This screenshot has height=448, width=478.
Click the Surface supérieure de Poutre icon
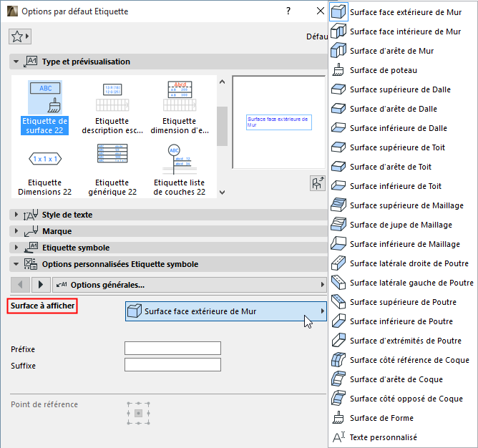(338, 301)
